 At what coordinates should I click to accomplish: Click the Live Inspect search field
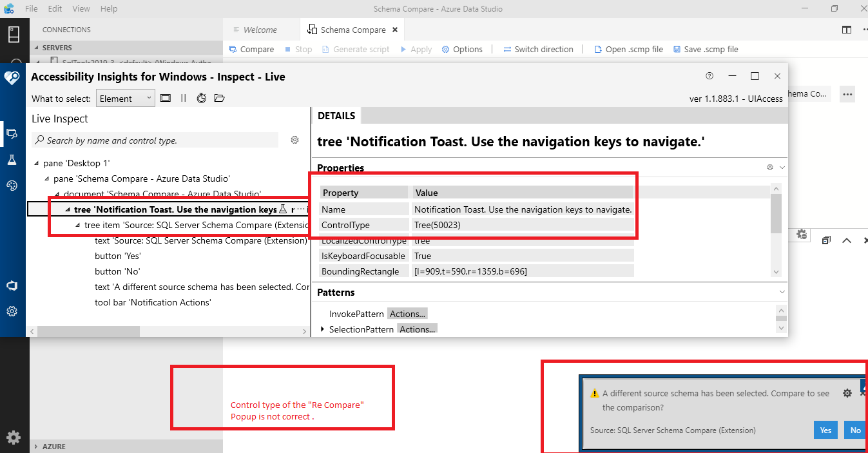click(x=155, y=140)
